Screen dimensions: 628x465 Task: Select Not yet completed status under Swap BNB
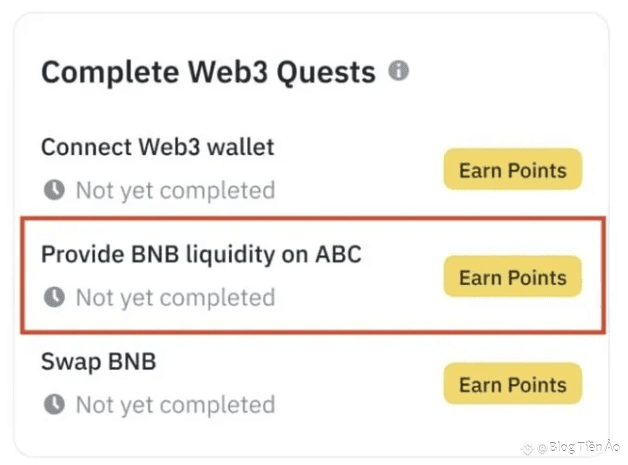coord(176,405)
